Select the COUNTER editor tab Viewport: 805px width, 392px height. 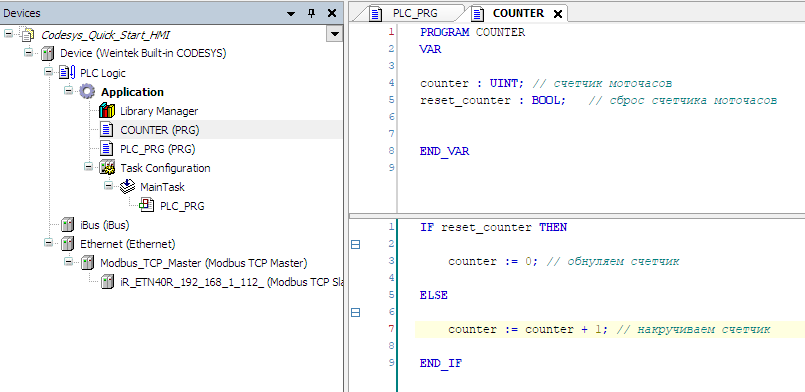click(518, 14)
